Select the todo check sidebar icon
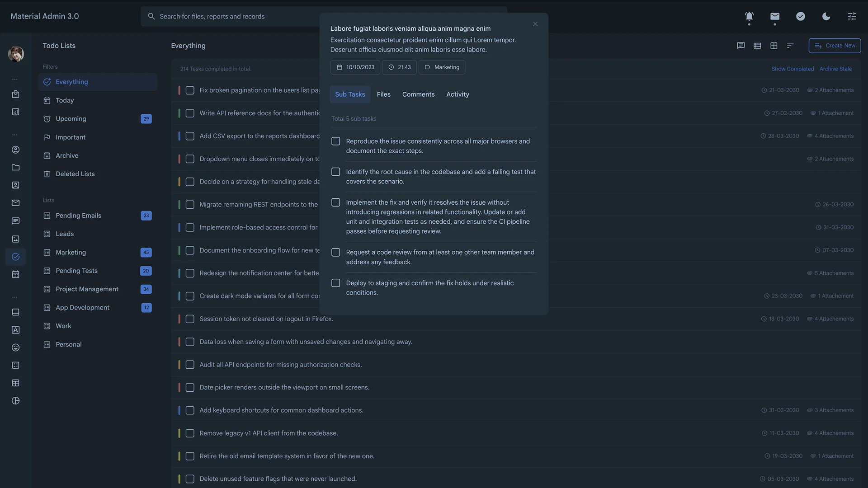Image resolution: width=868 pixels, height=488 pixels. click(x=15, y=257)
